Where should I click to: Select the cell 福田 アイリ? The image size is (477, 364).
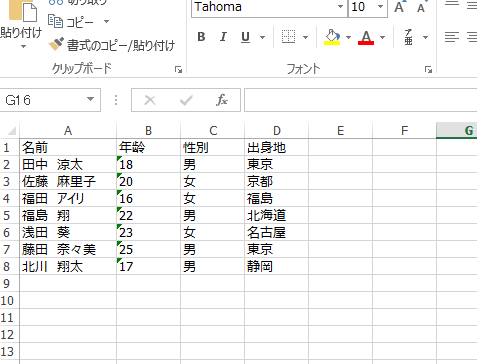[68, 198]
